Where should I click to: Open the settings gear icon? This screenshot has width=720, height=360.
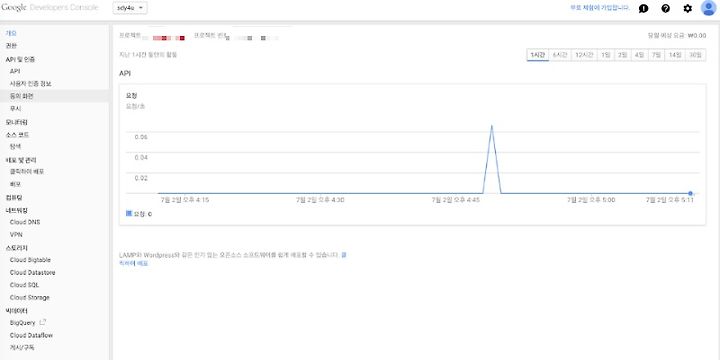point(687,8)
